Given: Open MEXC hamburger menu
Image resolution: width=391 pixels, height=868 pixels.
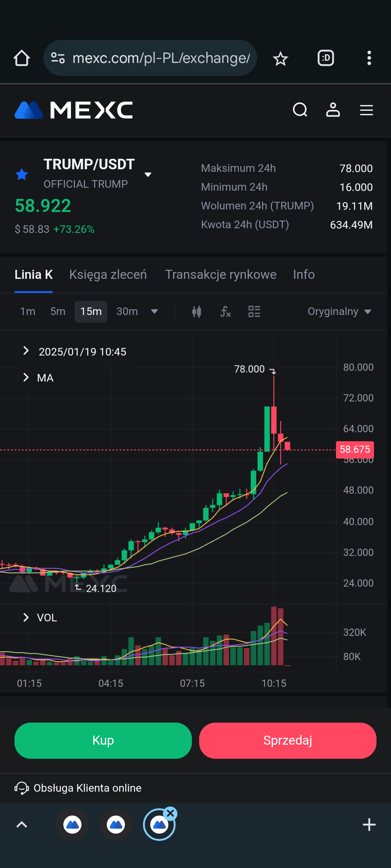Looking at the screenshot, I should click(366, 110).
